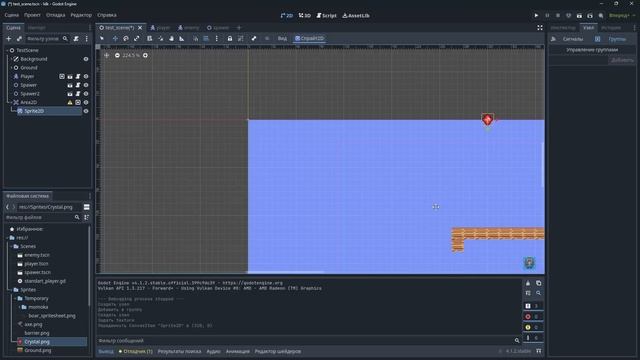Toggle visibility of Area2D node
This screenshot has height=360, width=640.
click(x=86, y=102)
